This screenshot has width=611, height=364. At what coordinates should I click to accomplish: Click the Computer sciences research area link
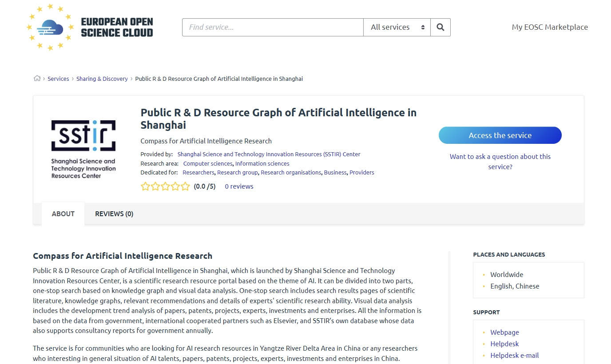(208, 163)
